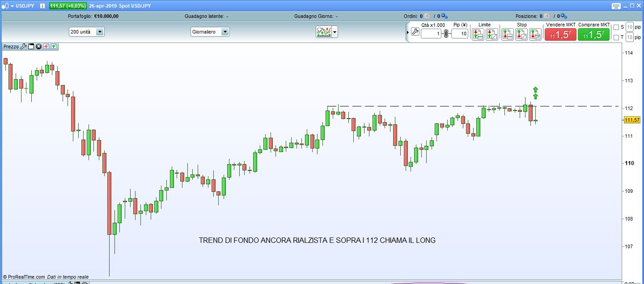
Task: Click the green Comprare MKT button
Action: pyautogui.click(x=593, y=35)
